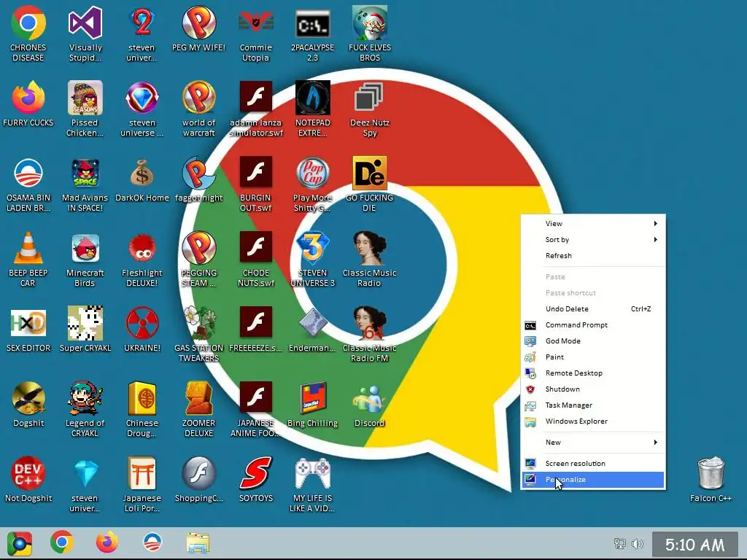This screenshot has width=747, height=560.
Task: Select the Classic Music Radio portrait icon
Action: point(369,248)
